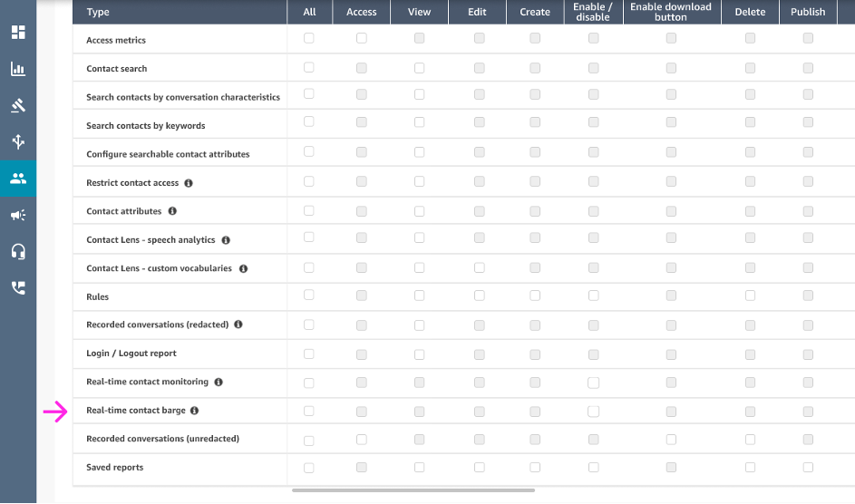
Task: Click the Edit column header
Action: [477, 12]
